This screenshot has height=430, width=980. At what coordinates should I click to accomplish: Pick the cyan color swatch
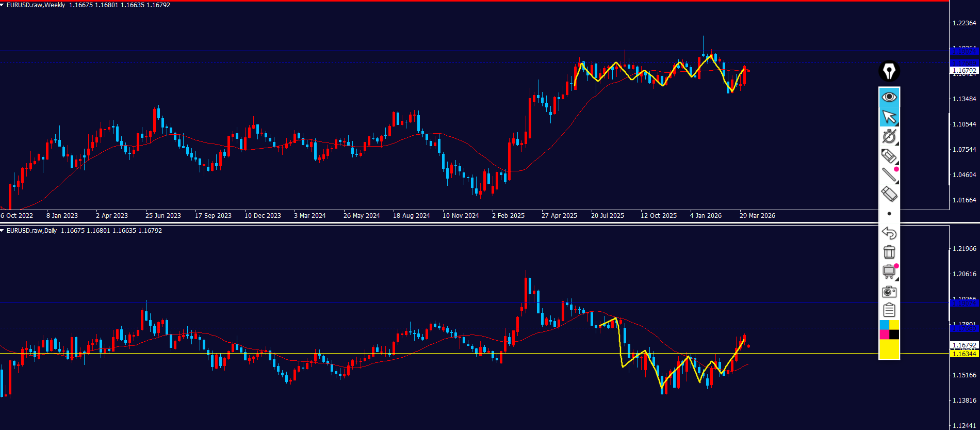point(884,325)
